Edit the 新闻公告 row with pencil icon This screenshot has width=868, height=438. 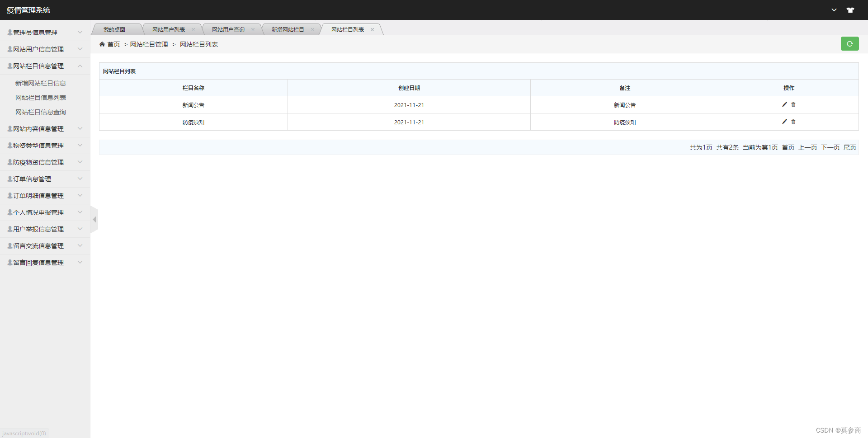pos(784,104)
